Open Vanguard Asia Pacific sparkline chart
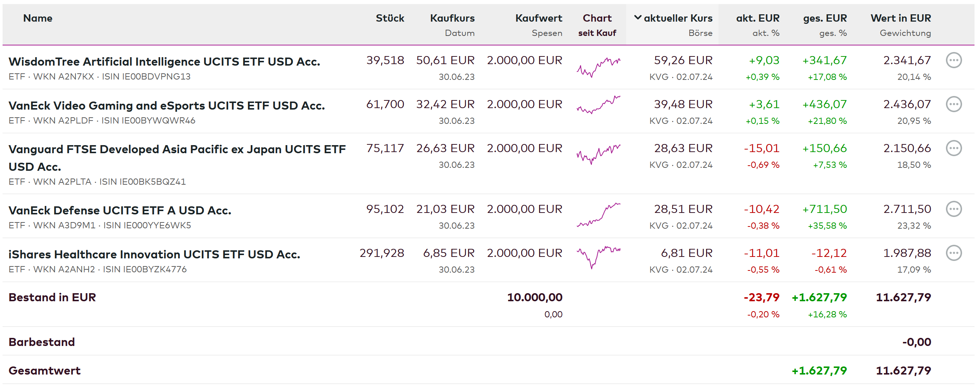The width and height of the screenshot is (980, 387). (598, 154)
